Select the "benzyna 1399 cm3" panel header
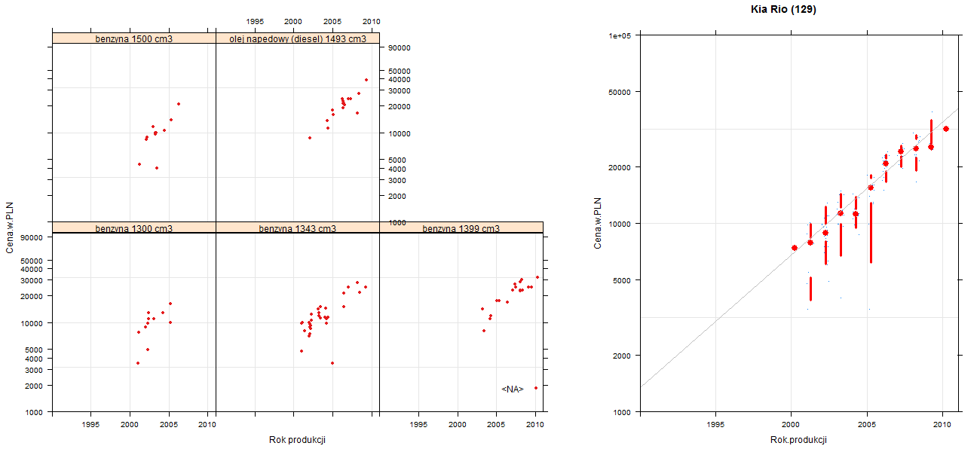 point(461,228)
